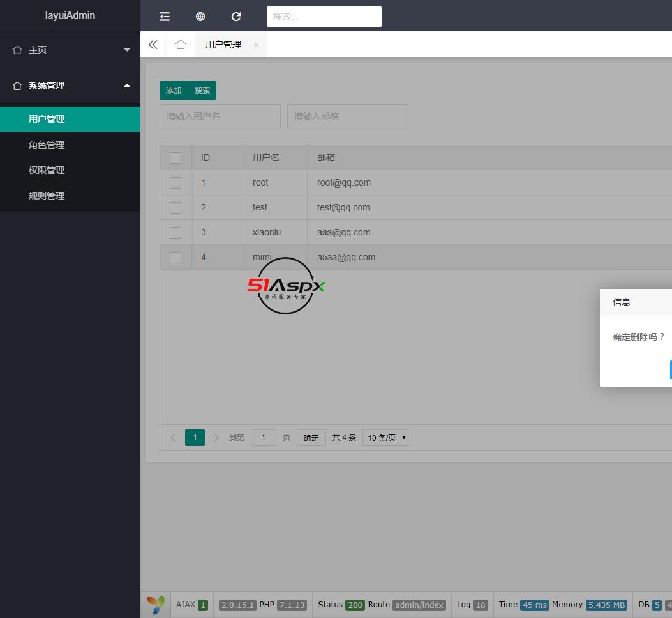Open the home tab icon

pos(181,45)
